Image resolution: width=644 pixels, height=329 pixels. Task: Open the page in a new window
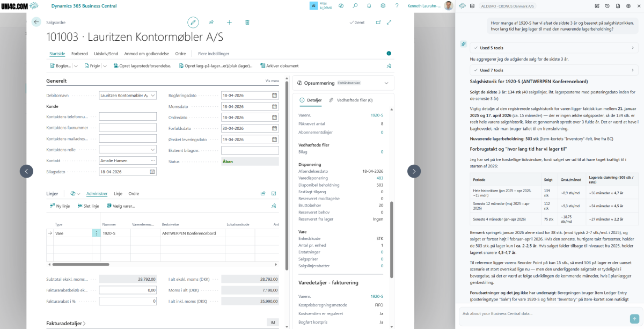click(x=378, y=22)
